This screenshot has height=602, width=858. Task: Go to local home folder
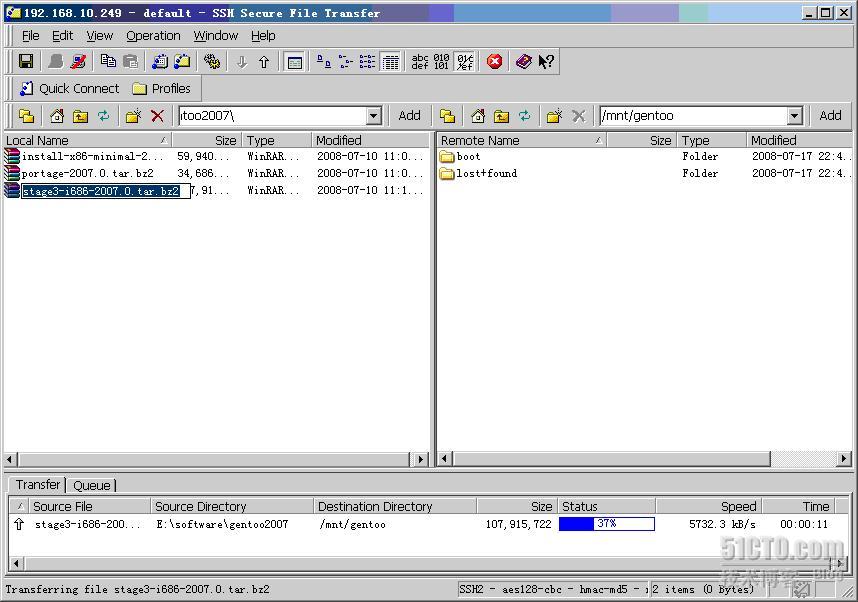(x=57, y=116)
